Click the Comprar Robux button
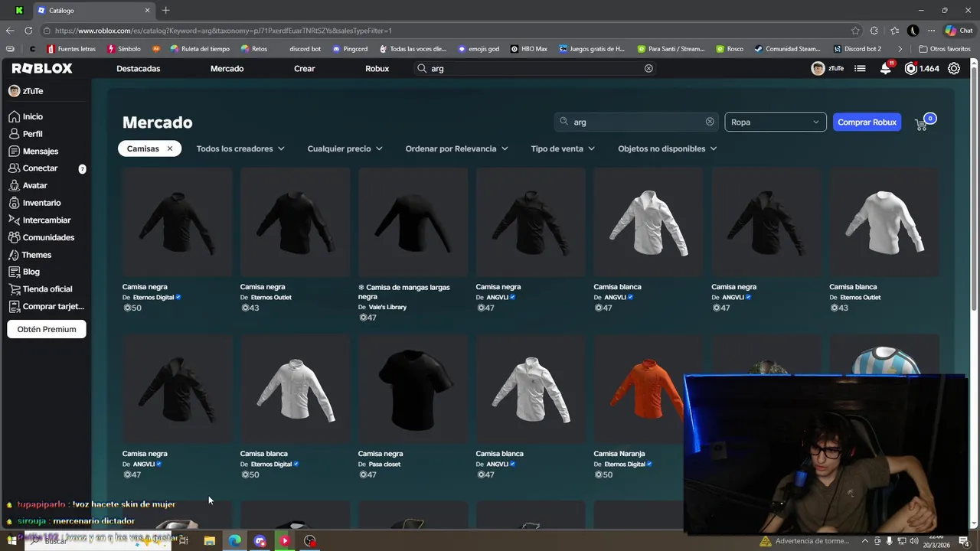Image resolution: width=980 pixels, height=551 pixels. pos(867,122)
